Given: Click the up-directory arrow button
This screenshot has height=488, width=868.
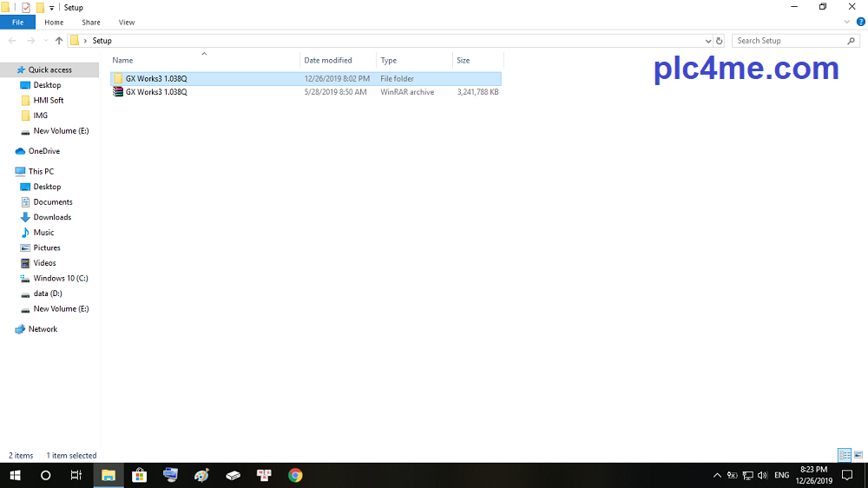Looking at the screenshot, I should [59, 41].
